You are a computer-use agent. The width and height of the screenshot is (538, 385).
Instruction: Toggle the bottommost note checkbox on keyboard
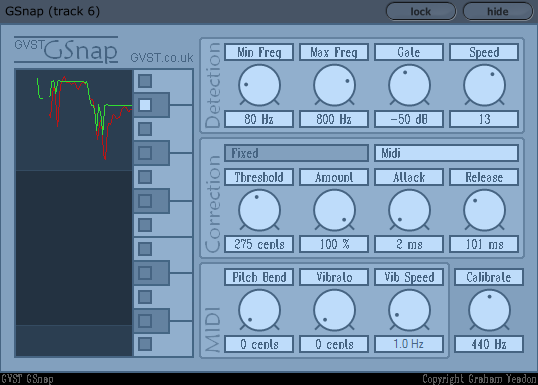coord(145,344)
